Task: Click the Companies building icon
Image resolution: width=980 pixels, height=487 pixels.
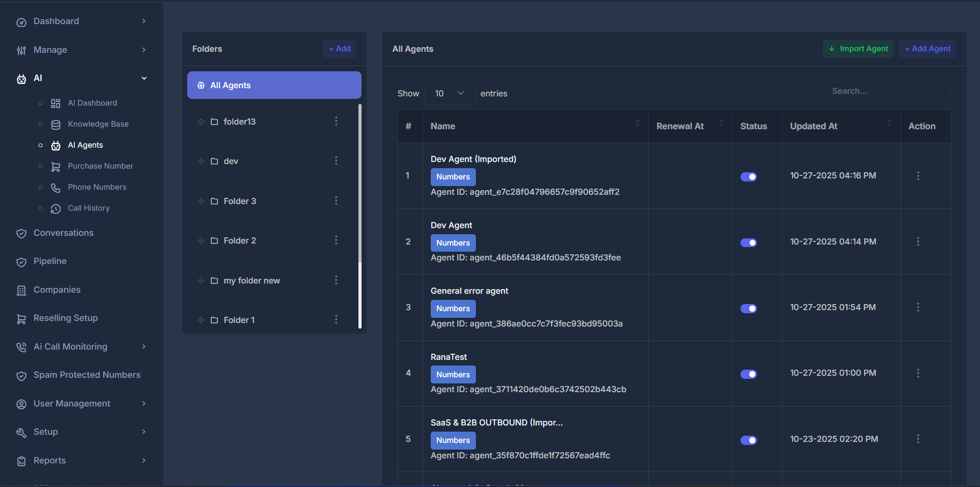Action: coord(21,291)
